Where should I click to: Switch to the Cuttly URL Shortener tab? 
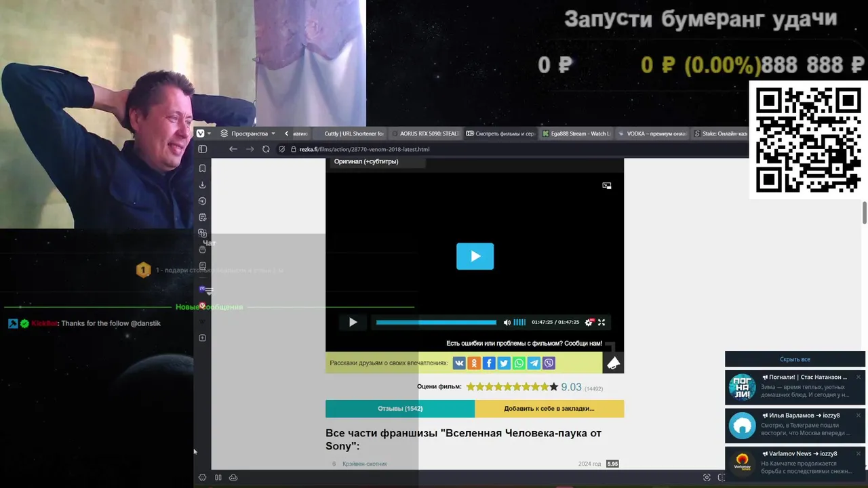pyautogui.click(x=349, y=134)
